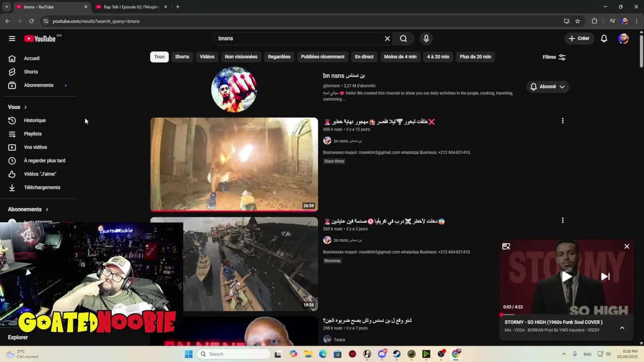Viewport: 644px width, 362px height.
Task: Bookmark this page with the star
Action: 578,21
